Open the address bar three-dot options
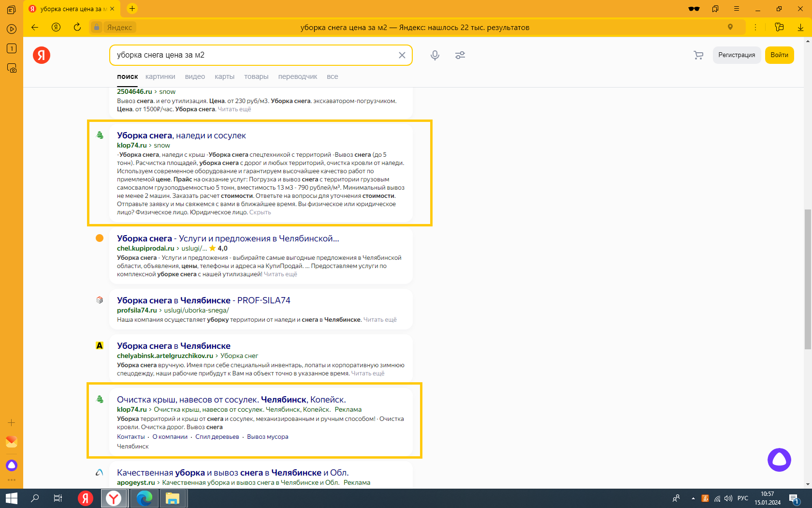Image resolution: width=812 pixels, height=508 pixels. (755, 27)
